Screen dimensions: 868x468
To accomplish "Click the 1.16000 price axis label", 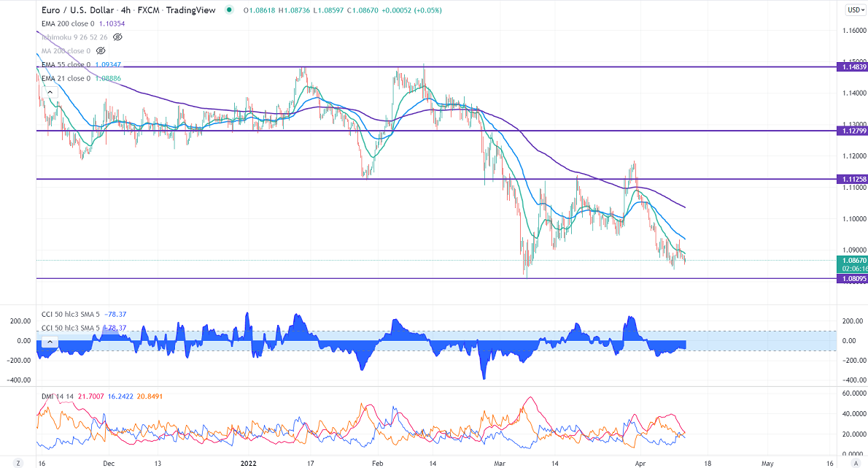I will coord(855,31).
